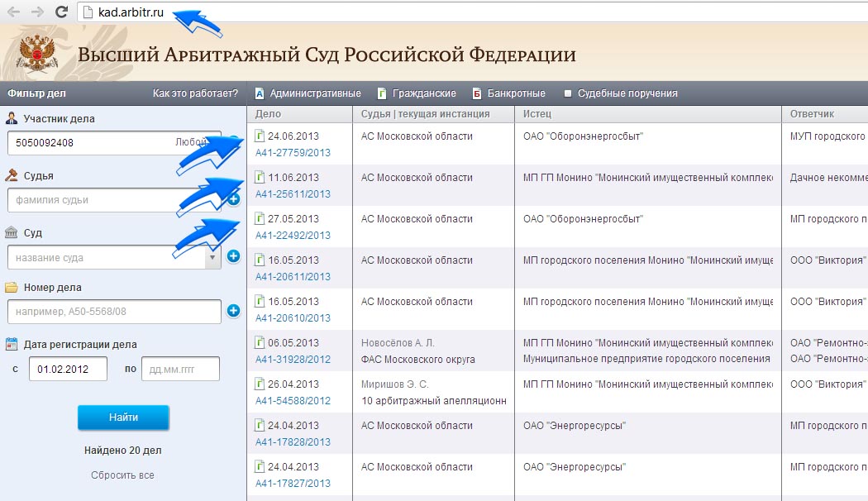868x501 pixels.
Task: Click the Участник дела field with 5050092408
Action: [x=114, y=143]
